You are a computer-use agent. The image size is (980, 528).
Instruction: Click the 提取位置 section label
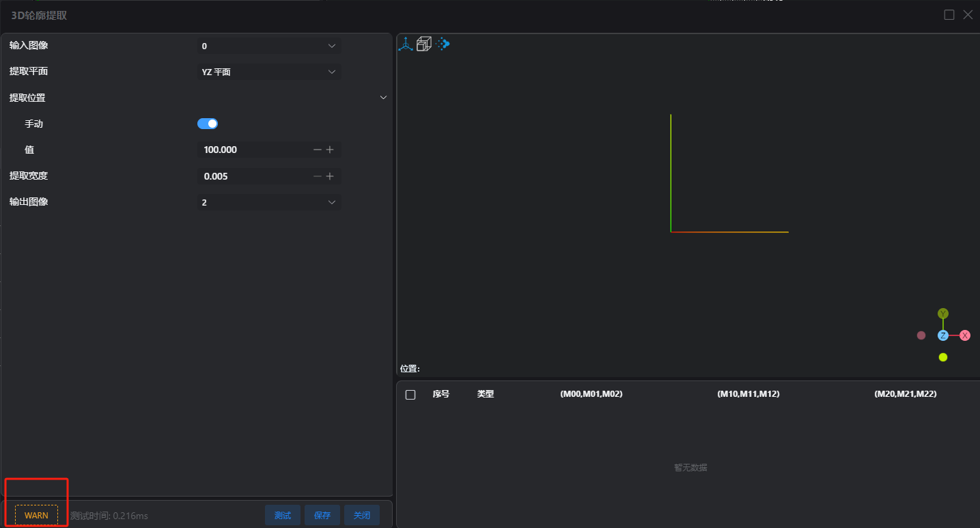tap(27, 98)
